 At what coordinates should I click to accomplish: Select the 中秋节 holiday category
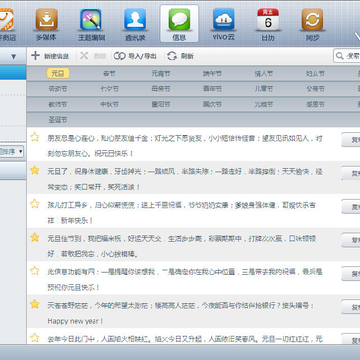coord(109,104)
